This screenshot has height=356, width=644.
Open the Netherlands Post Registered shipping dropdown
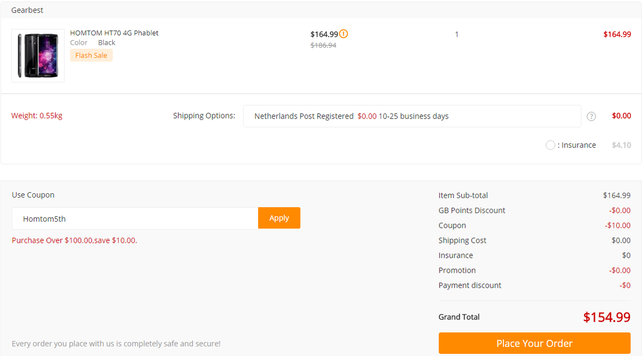pos(412,116)
